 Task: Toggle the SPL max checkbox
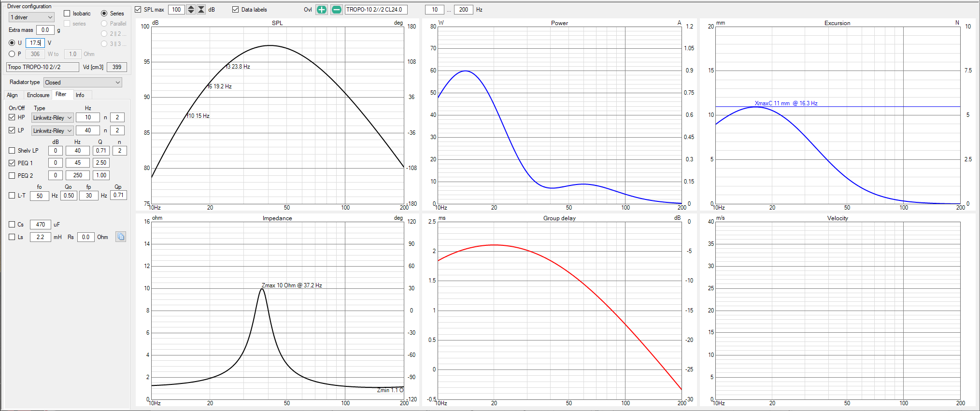click(138, 10)
